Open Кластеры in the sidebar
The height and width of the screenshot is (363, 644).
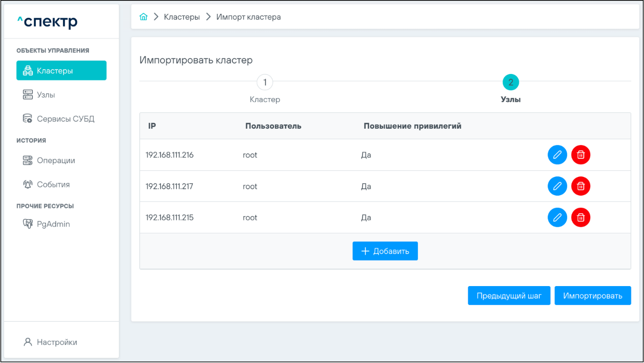pyautogui.click(x=61, y=70)
